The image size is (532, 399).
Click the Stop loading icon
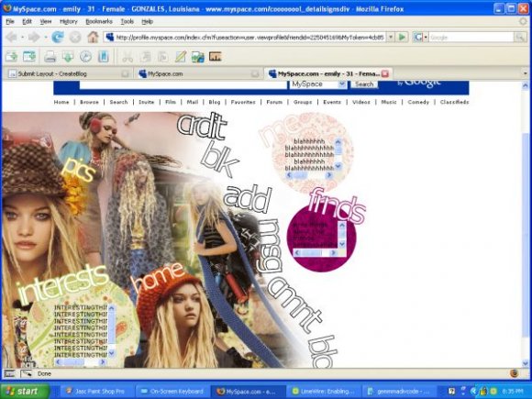click(x=75, y=37)
